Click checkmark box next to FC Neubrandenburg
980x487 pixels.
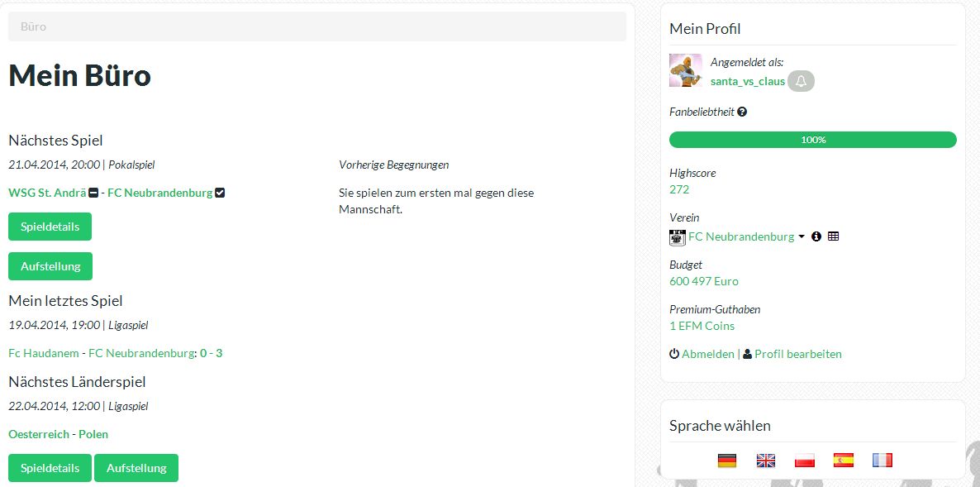[220, 193]
